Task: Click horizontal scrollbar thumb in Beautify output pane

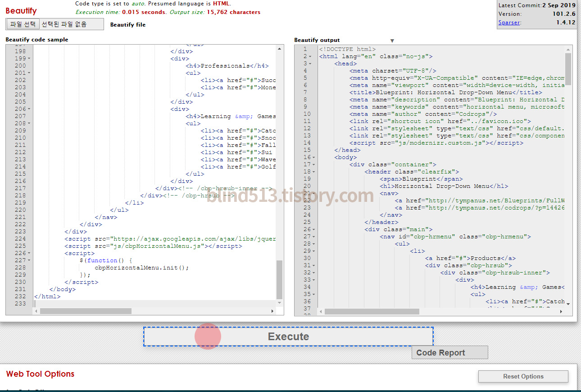Action: click(x=372, y=311)
